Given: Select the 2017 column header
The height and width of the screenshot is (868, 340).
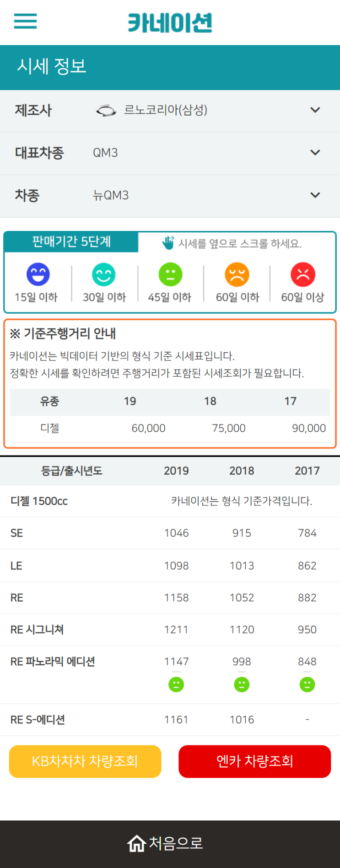Looking at the screenshot, I should tap(307, 471).
